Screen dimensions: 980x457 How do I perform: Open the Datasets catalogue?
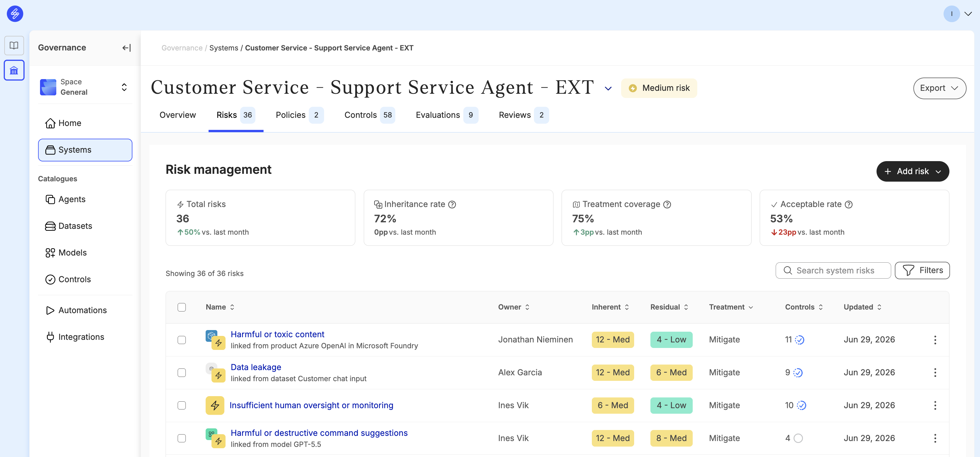pos(85,226)
